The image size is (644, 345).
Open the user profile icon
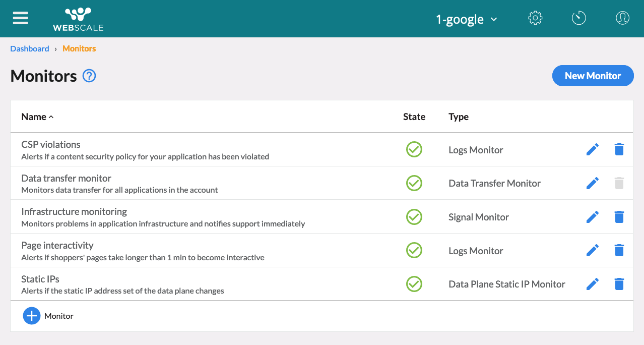[x=622, y=19]
